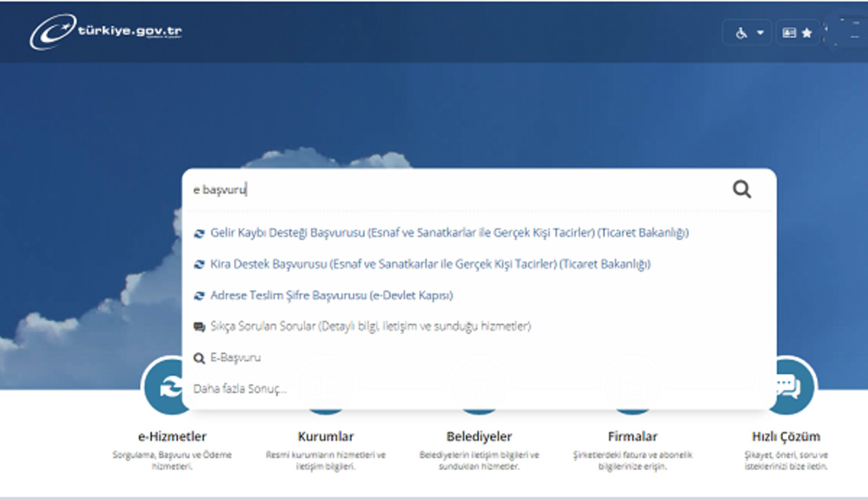868x500 pixels.
Task: Click 'Resmi kurumların hizmetleri' description text
Action: [325, 461]
